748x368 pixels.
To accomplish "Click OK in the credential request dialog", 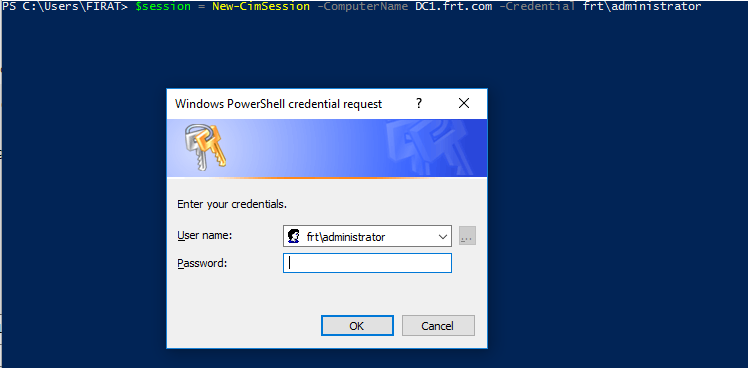I will (x=357, y=326).
